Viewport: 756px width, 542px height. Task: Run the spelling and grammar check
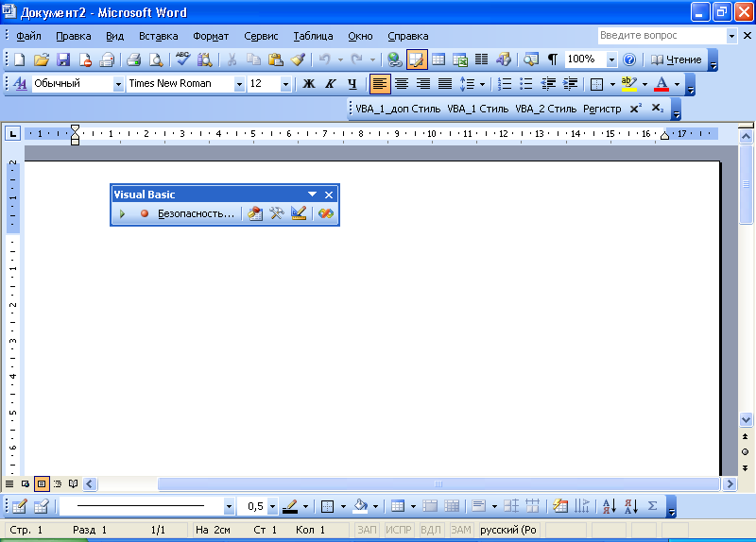(x=182, y=59)
